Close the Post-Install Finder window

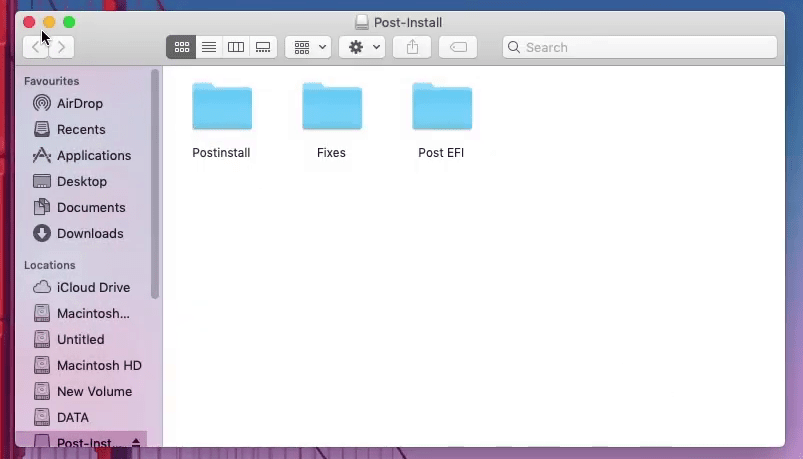(x=29, y=22)
